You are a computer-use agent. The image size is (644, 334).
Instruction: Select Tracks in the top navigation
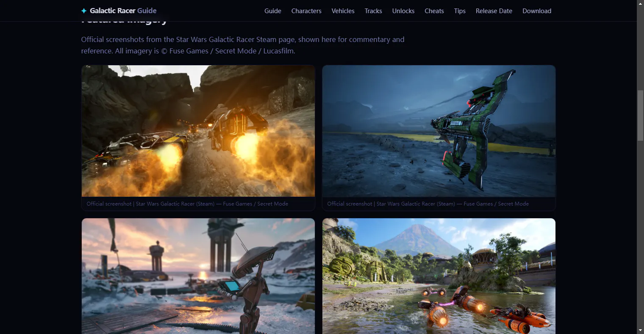373,11
